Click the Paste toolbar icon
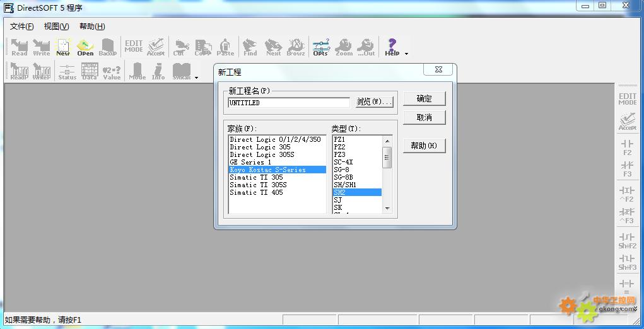Image resolution: width=644 pixels, height=329 pixels. coord(225,47)
